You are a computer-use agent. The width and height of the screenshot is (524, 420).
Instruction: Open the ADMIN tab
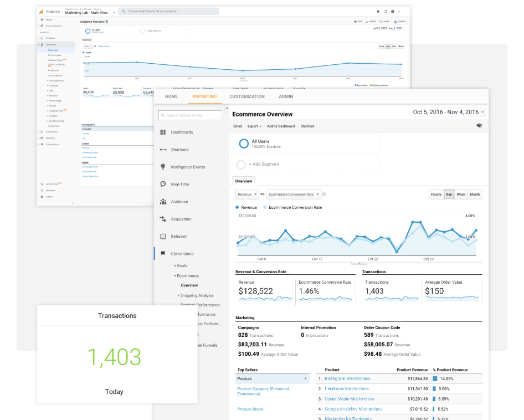(x=286, y=96)
